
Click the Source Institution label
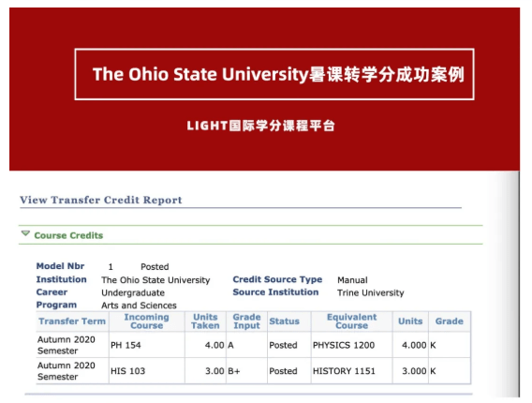click(x=275, y=292)
